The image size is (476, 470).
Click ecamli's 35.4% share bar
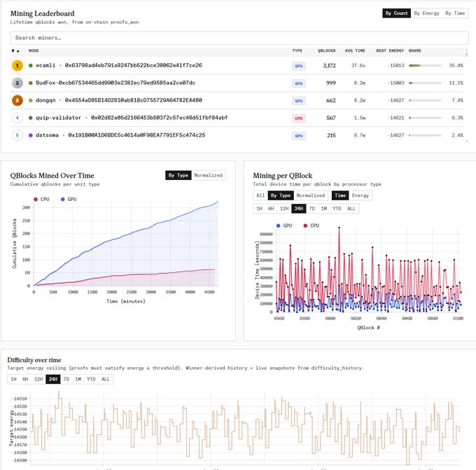tap(425, 66)
